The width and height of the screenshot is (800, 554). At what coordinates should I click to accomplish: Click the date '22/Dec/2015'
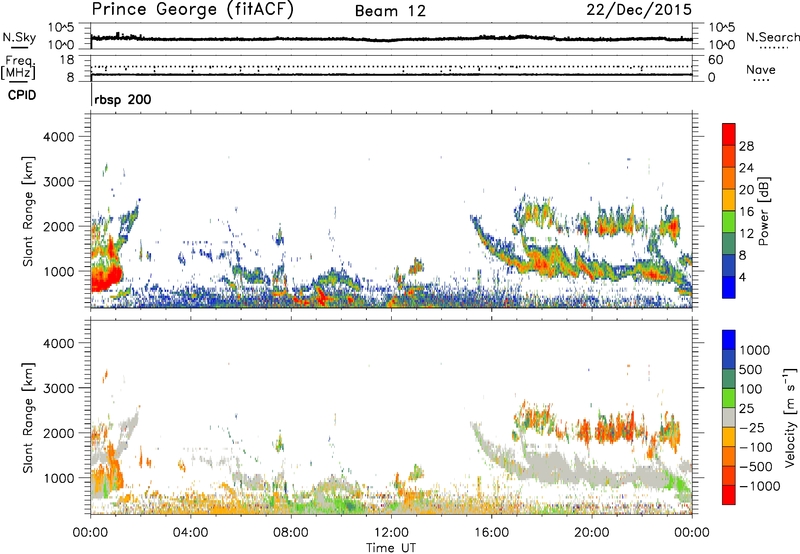coord(639,9)
